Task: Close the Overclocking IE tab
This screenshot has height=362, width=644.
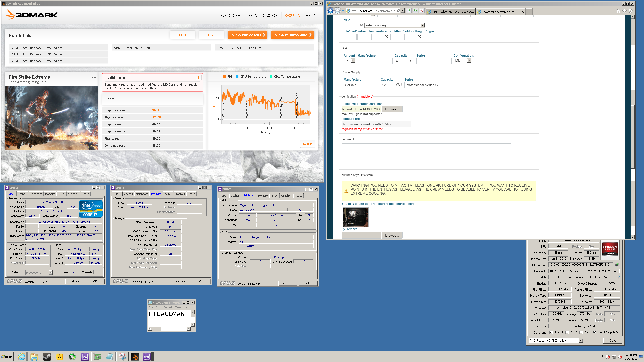Action: [x=523, y=12]
